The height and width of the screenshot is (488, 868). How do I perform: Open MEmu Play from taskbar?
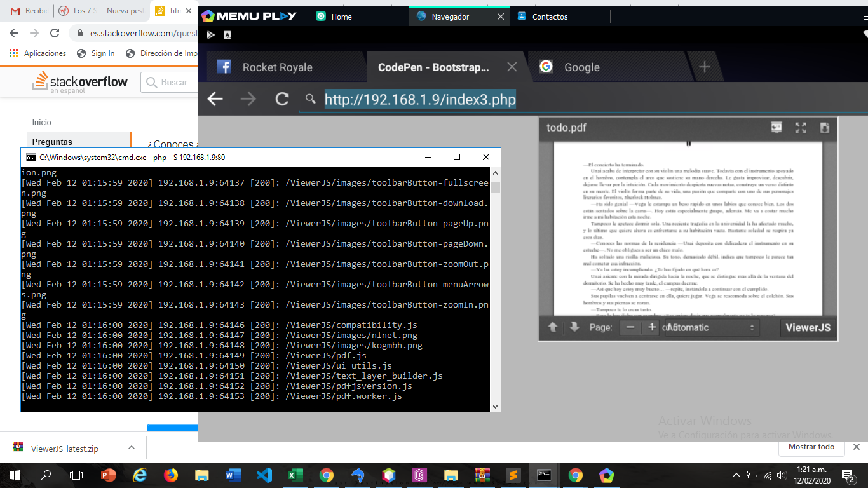pyautogui.click(x=607, y=475)
